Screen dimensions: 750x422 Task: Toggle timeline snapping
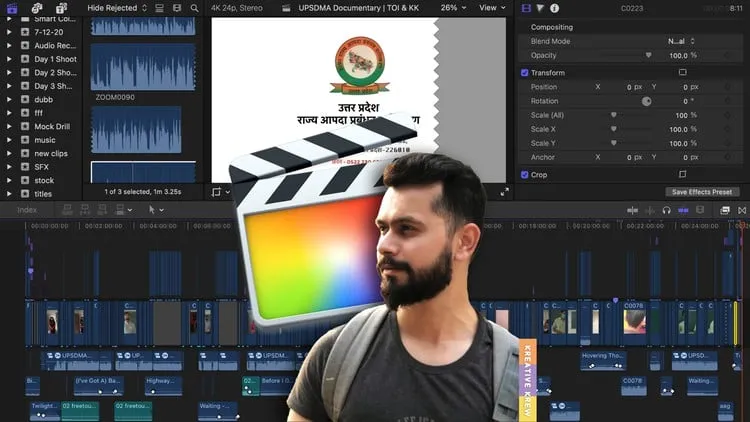pos(683,210)
